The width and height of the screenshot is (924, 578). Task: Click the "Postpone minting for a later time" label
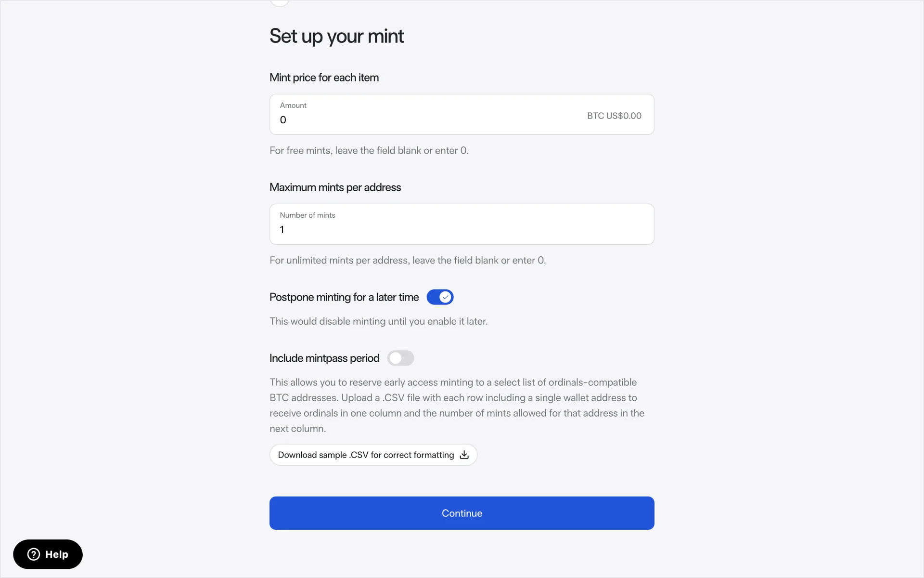pyautogui.click(x=344, y=297)
